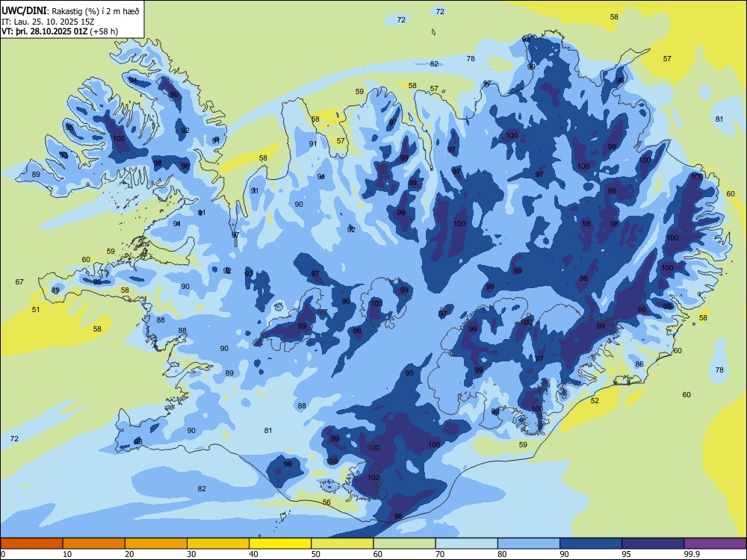
Task: Choose the navy 95–99.9 legend swatch
Action: click(653, 544)
